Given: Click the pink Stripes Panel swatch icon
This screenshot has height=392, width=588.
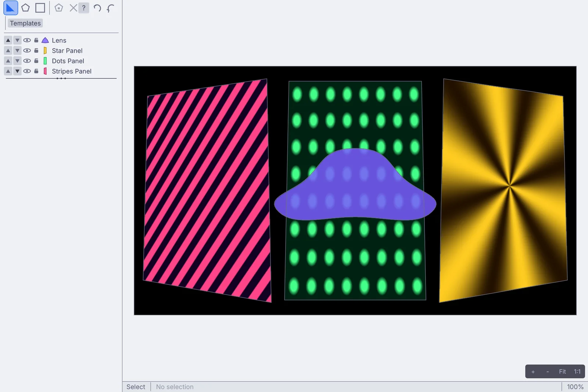Looking at the screenshot, I should pos(45,71).
